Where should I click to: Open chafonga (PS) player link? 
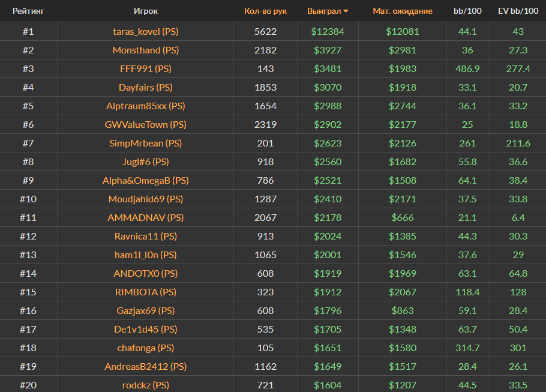(x=145, y=348)
